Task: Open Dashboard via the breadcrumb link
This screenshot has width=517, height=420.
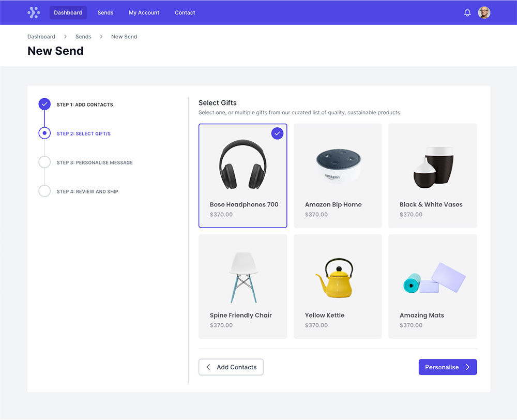Action: 41,37
